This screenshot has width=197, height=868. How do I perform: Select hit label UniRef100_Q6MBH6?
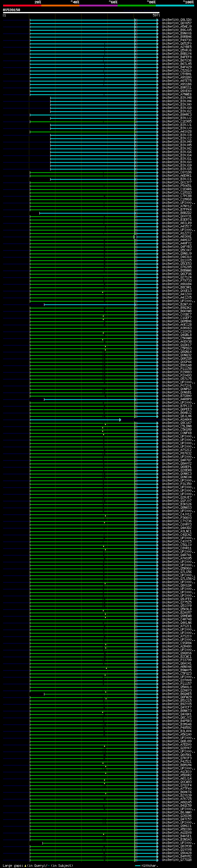176,321
